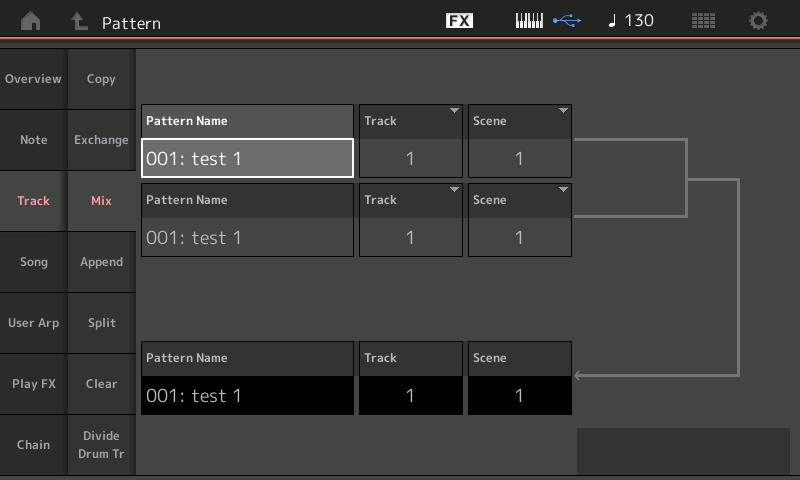Open the Play FX tab
The height and width of the screenshot is (480, 800).
33,384
